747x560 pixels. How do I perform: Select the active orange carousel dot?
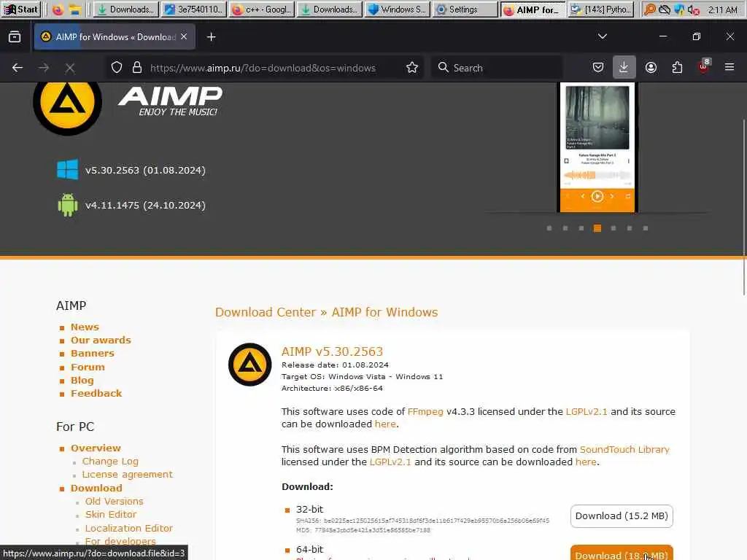click(597, 228)
